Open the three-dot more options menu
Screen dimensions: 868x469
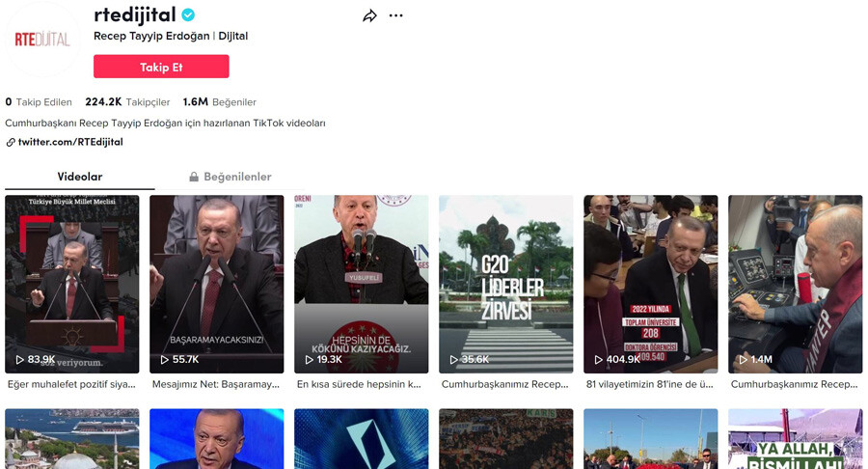[x=396, y=15]
